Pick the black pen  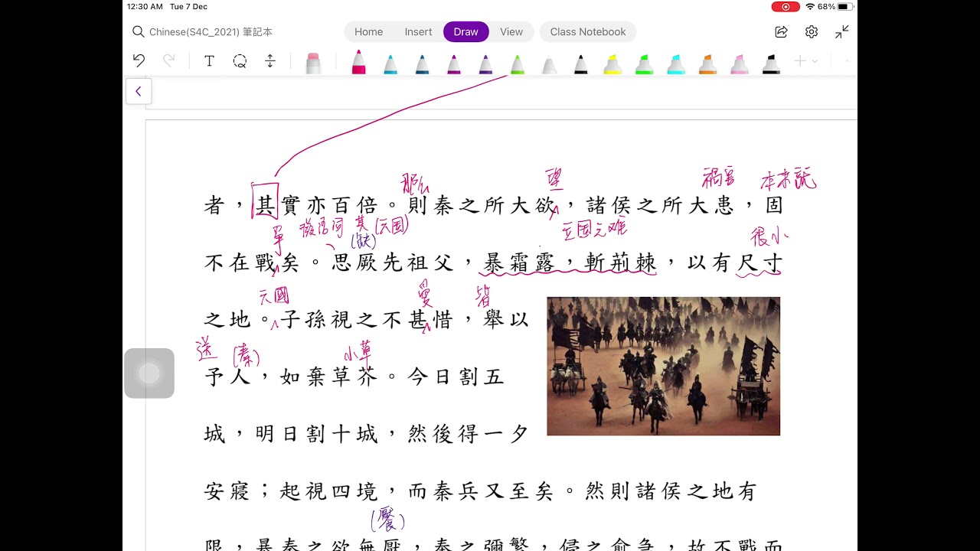click(581, 64)
